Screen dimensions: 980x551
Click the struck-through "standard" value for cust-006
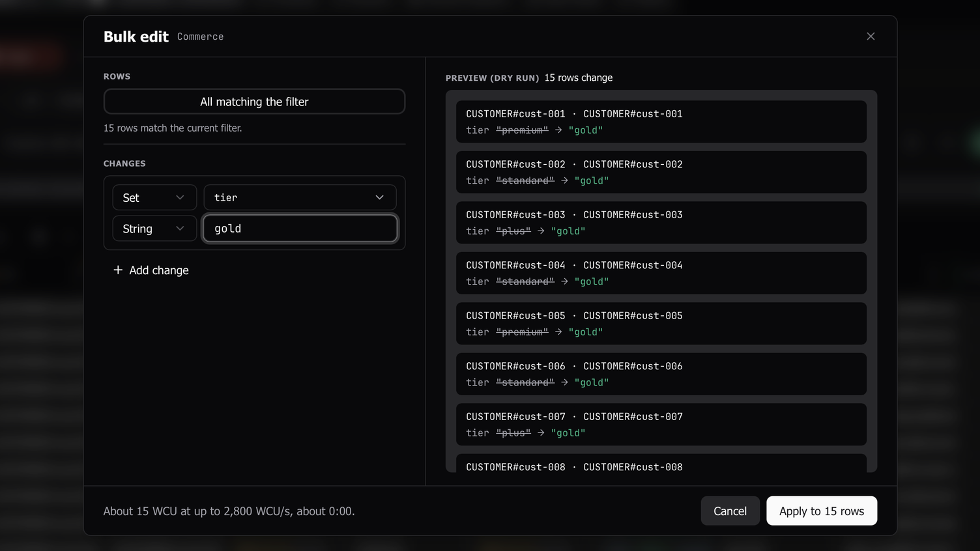coord(525,382)
